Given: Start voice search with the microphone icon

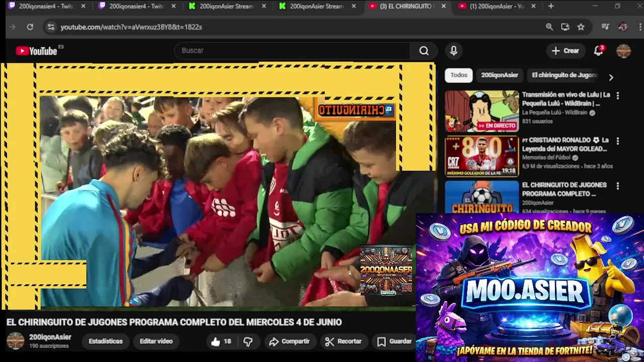Looking at the screenshot, I should (454, 51).
